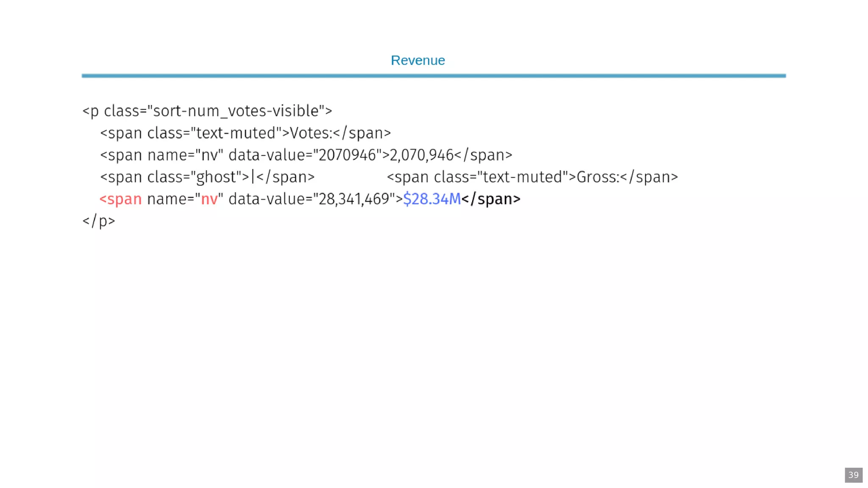Click the bold closing </span> tag
The image size is (868, 488).
coord(491,199)
